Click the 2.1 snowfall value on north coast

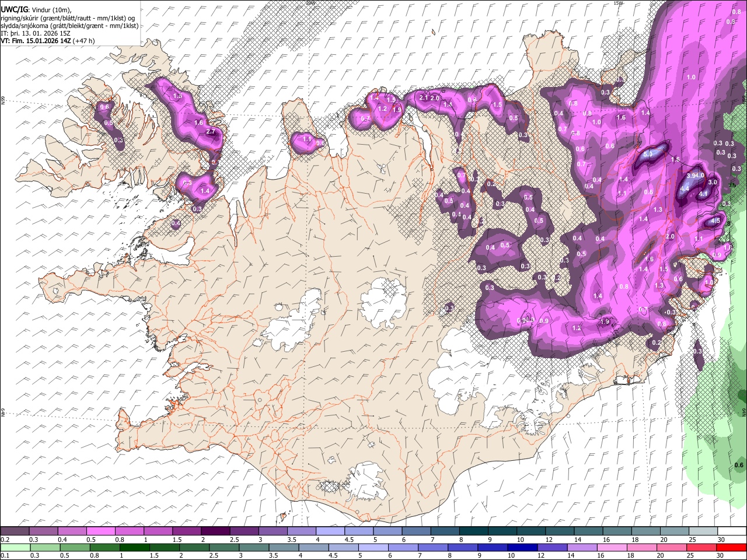point(424,97)
